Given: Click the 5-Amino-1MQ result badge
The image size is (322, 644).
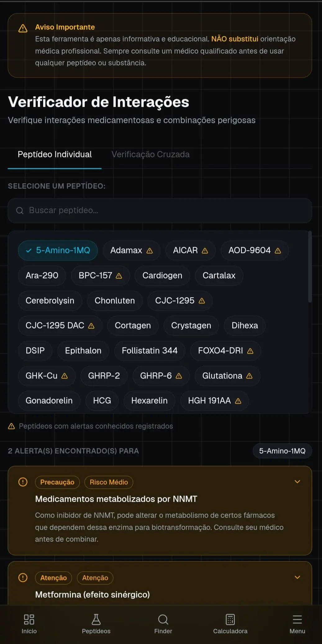Looking at the screenshot, I should click(282, 451).
